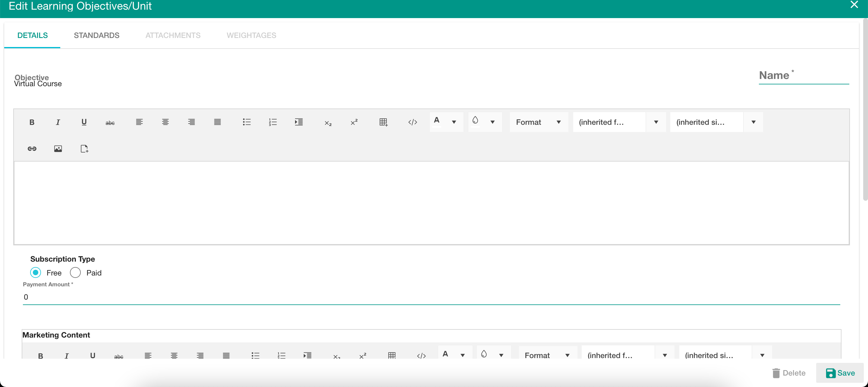Apply font color A in Objective editor

click(x=437, y=121)
